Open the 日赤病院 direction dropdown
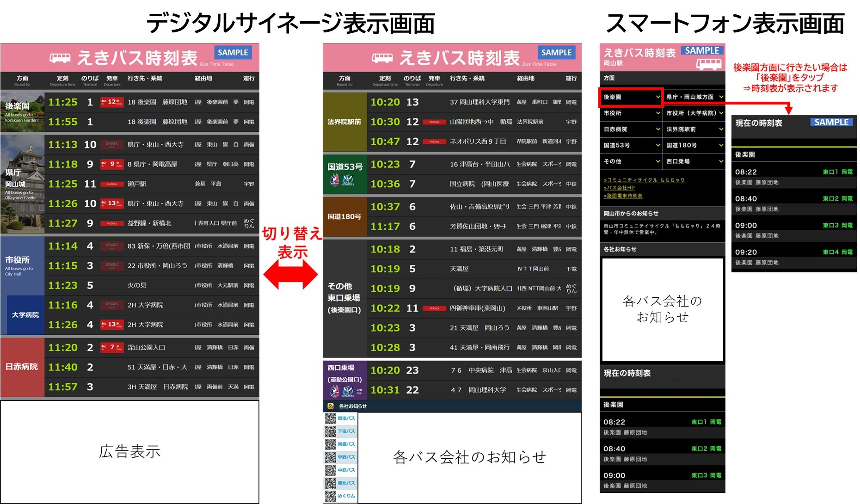 pos(631,129)
